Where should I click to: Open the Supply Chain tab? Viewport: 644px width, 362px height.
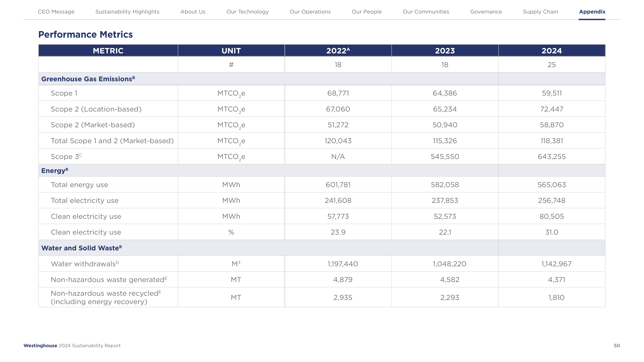click(x=540, y=12)
